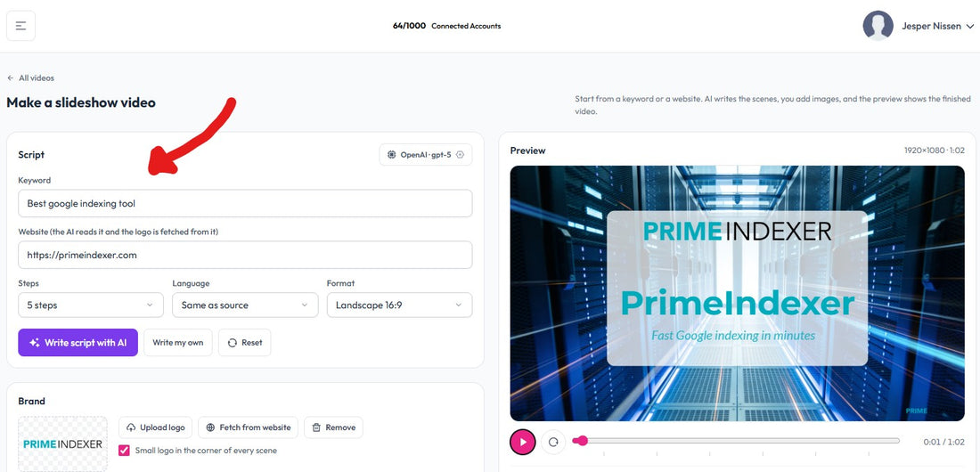Viewport: 980px width, 472px height.
Task: Remove the brand logo
Action: pyautogui.click(x=334, y=427)
